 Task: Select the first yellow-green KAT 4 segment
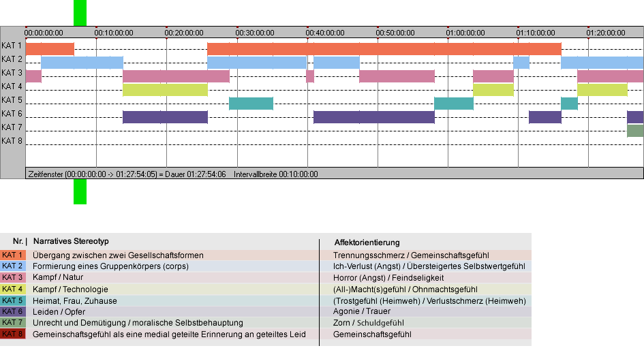165,89
